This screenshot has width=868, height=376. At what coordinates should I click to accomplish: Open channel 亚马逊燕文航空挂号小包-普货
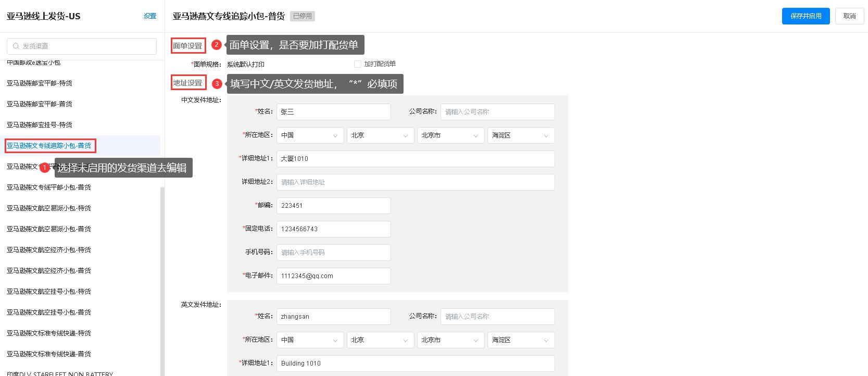coord(49,312)
